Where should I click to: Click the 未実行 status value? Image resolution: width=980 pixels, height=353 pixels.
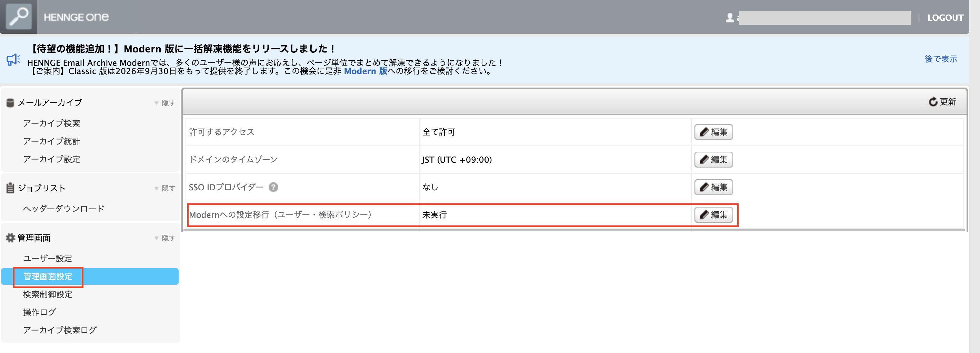(434, 214)
